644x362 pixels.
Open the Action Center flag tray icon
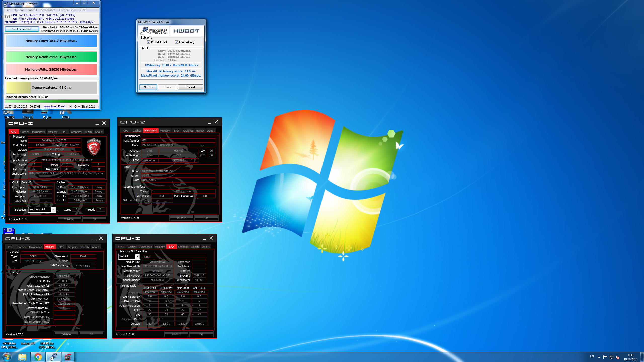pos(605,357)
